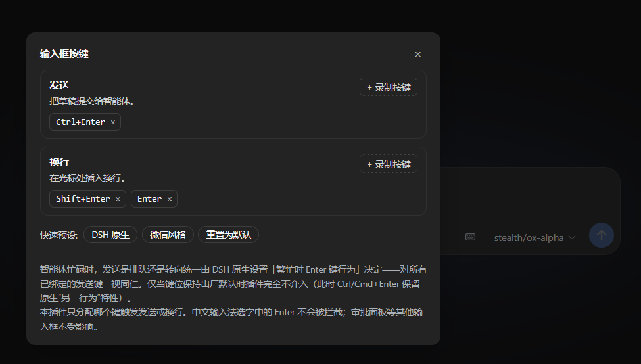This screenshot has width=641, height=364.
Task: Click the keyboard icon in input bar
Action: click(470, 237)
